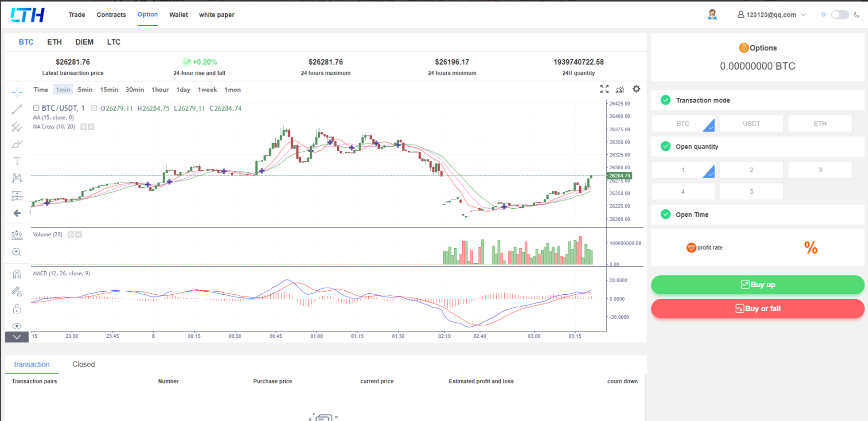Viewport: 868px width, 421px height.
Task: Toggle dark mode switch
Action: point(840,15)
